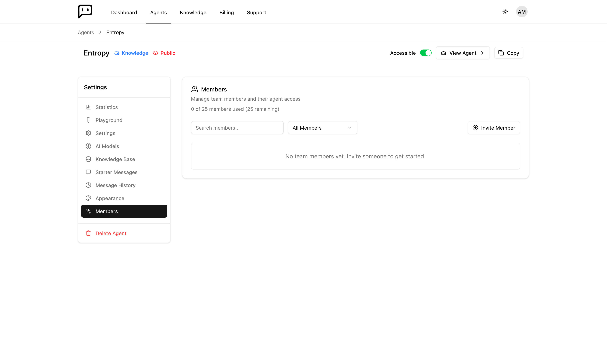Click the Delete Agent trash icon
The image size is (607, 364).
[88, 233]
